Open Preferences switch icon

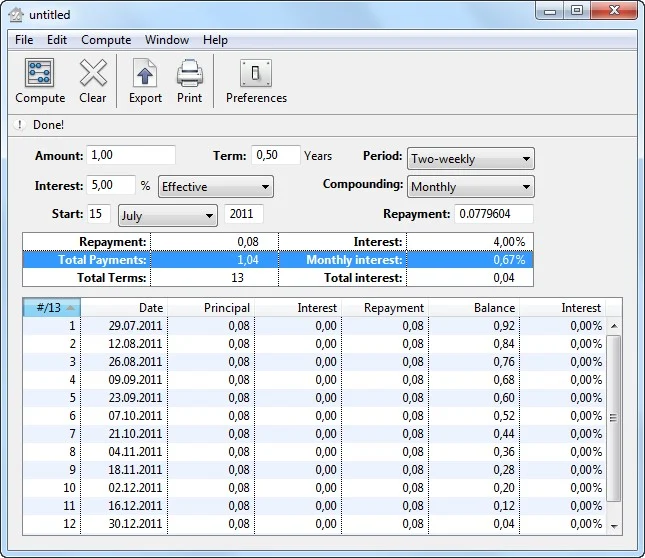tap(256, 73)
